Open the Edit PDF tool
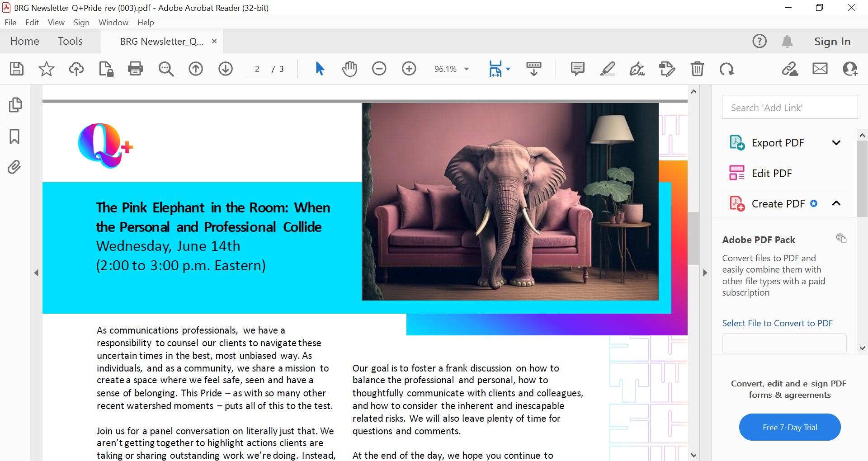 point(772,173)
